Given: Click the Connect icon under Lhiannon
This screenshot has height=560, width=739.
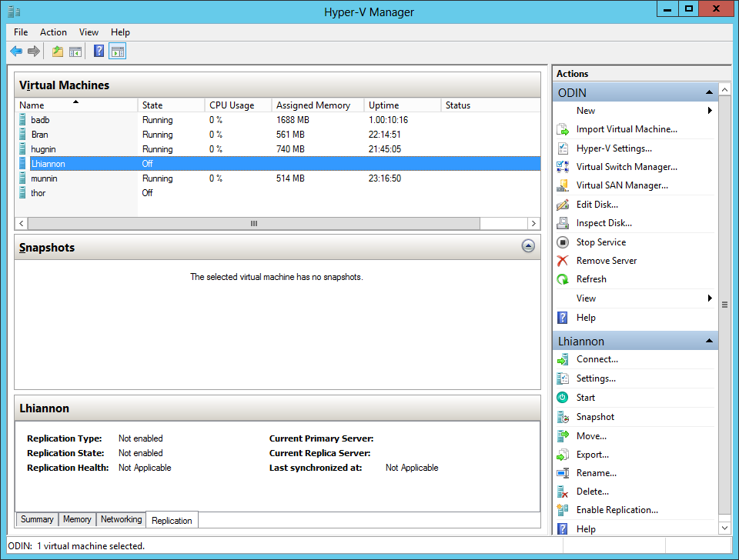Looking at the screenshot, I should tap(563, 360).
